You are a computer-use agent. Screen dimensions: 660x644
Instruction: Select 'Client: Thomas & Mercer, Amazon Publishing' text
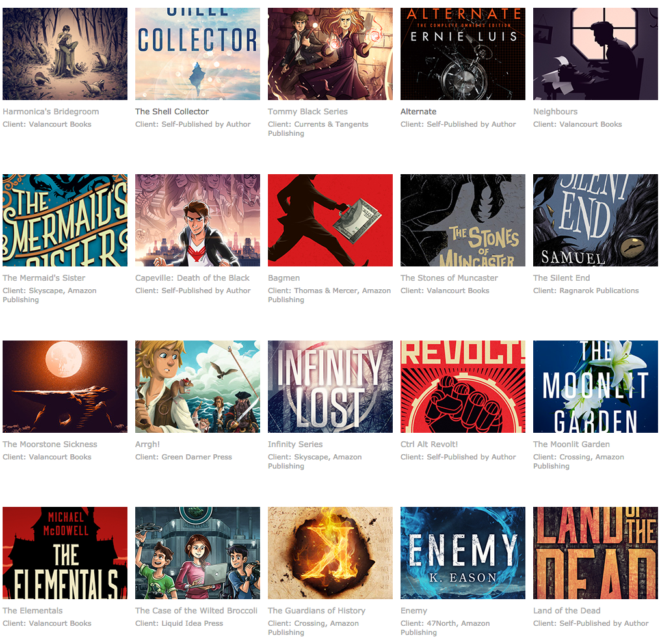click(329, 295)
